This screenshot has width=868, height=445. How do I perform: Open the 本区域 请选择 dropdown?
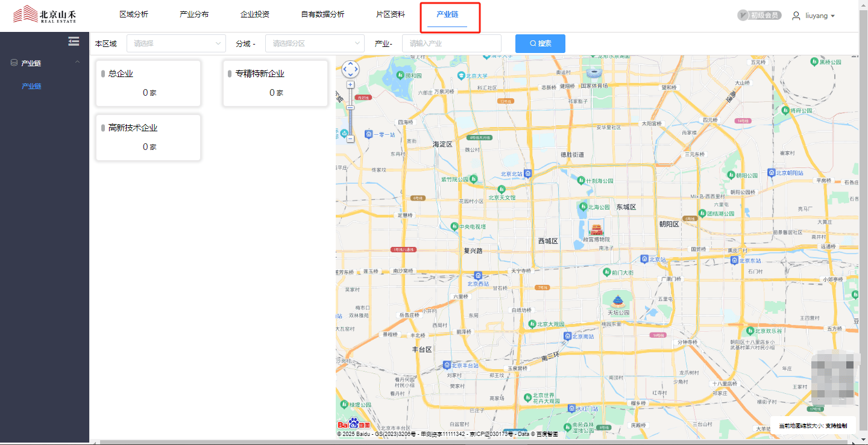176,43
